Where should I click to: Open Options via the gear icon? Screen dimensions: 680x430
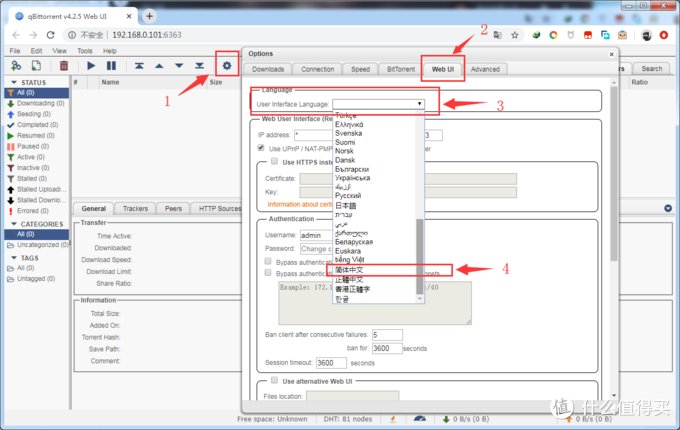227,65
